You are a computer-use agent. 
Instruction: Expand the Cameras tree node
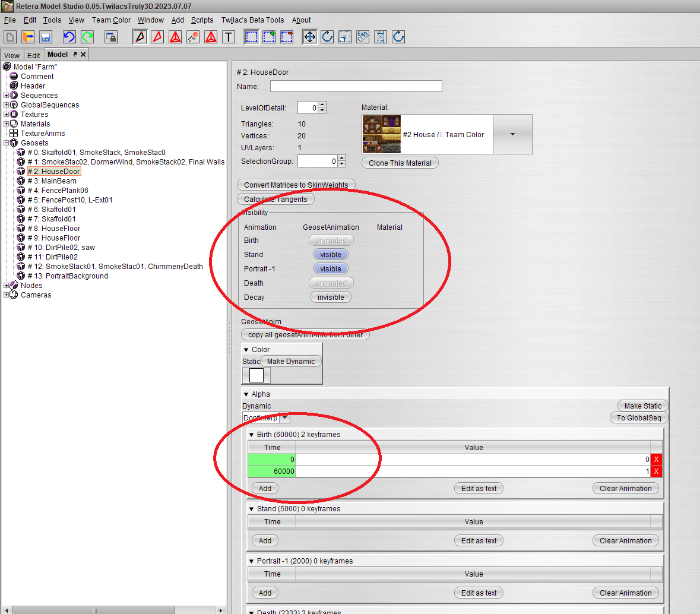pyautogui.click(x=7, y=295)
